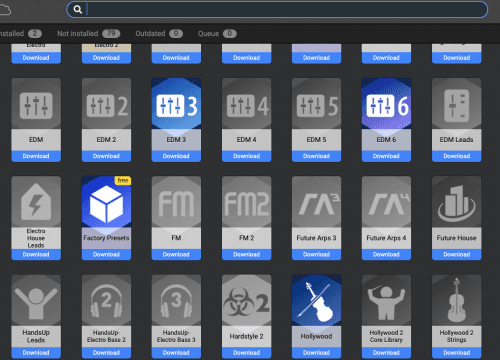Screen dimensions: 500x360
Task: Click the free badge on Factory Presets
Action: tap(123, 180)
